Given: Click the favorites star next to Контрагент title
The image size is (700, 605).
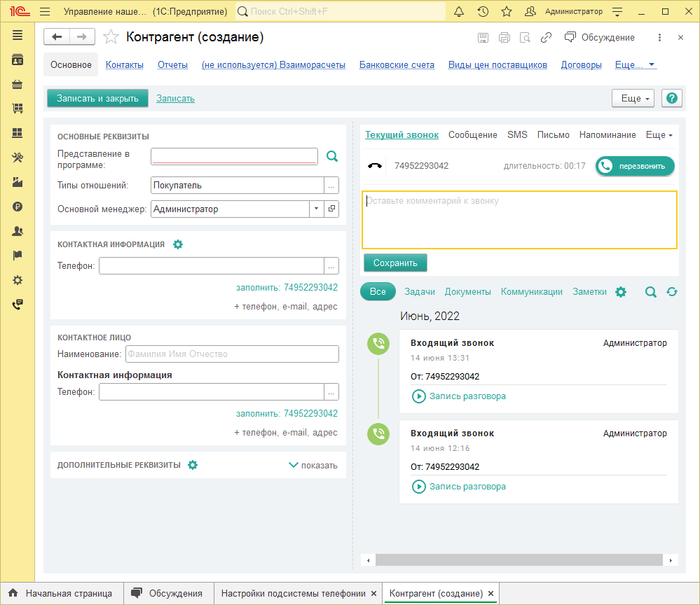Looking at the screenshot, I should click(x=111, y=37).
